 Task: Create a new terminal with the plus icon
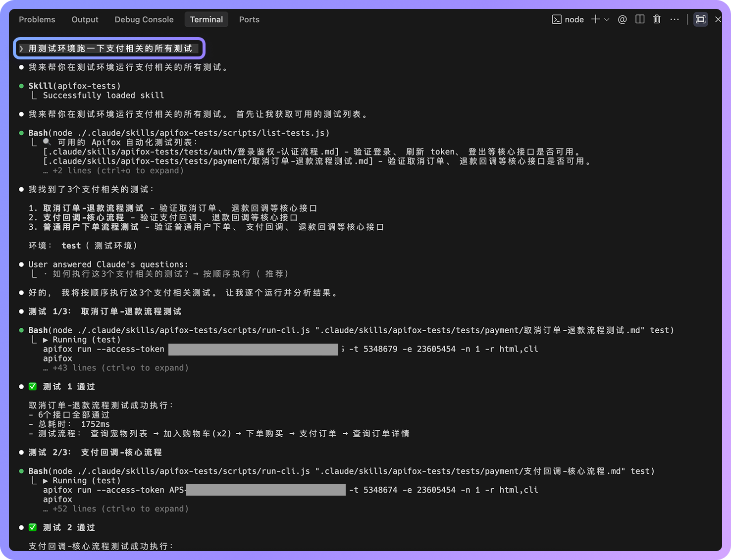pyautogui.click(x=595, y=19)
